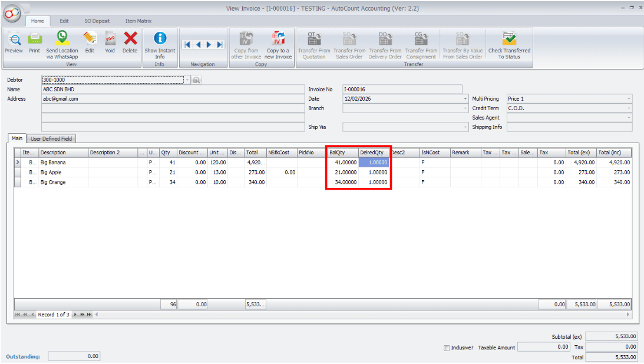This screenshot has width=644, height=364.
Task: Open the Item Matrix ribbon tab
Action: pyautogui.click(x=138, y=21)
